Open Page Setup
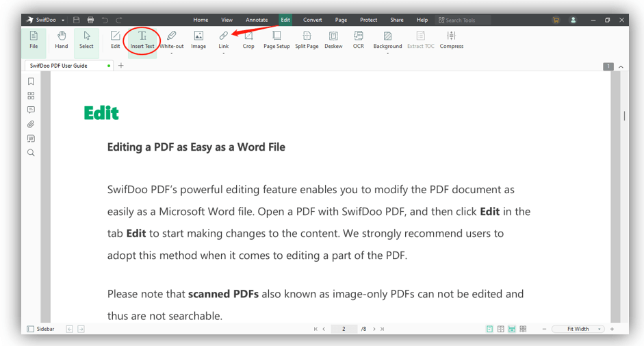Image resolution: width=644 pixels, height=346 pixels. (276, 40)
